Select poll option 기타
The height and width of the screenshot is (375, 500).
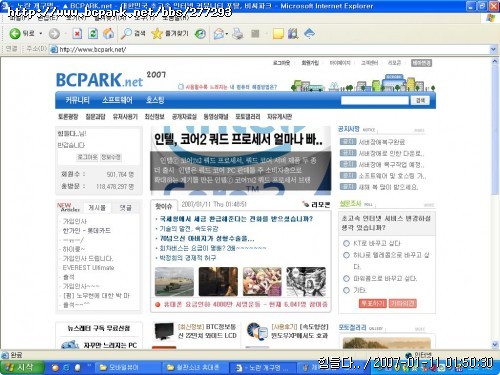click(x=346, y=290)
